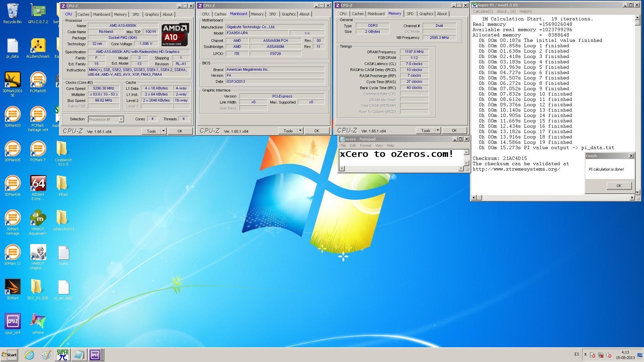The image size is (644, 362).
Task: Open Windows Start menu
Action: pos(9,355)
